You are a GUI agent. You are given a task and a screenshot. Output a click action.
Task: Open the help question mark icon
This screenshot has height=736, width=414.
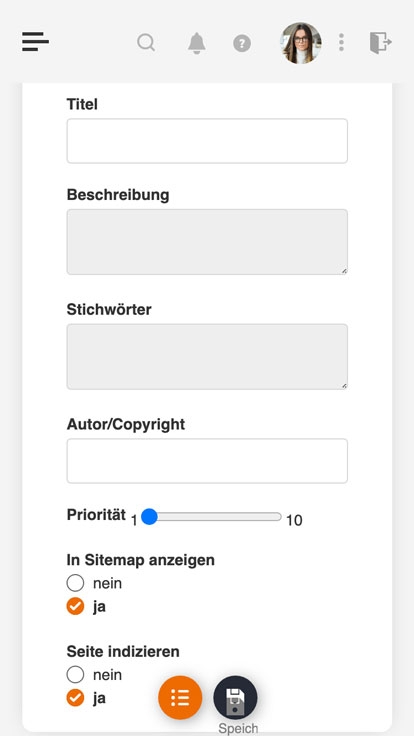click(242, 44)
